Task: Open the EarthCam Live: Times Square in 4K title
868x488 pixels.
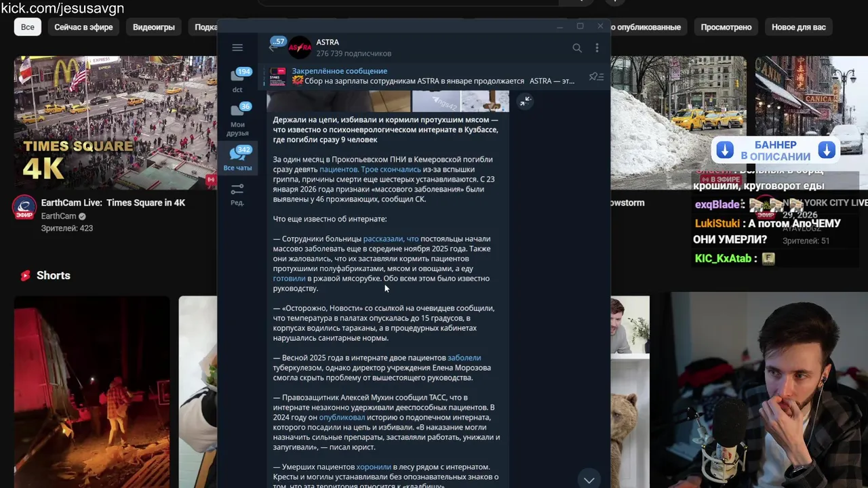Action: coord(113,203)
